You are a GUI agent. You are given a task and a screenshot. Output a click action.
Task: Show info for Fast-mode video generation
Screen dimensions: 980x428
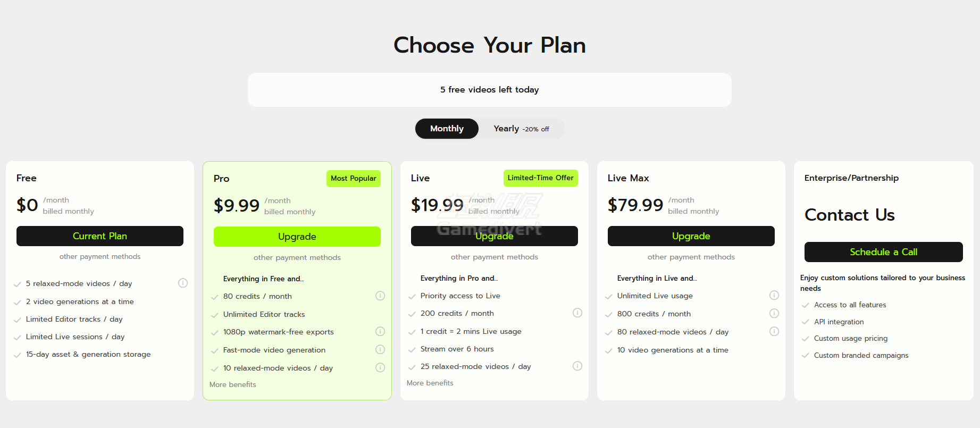(380, 349)
